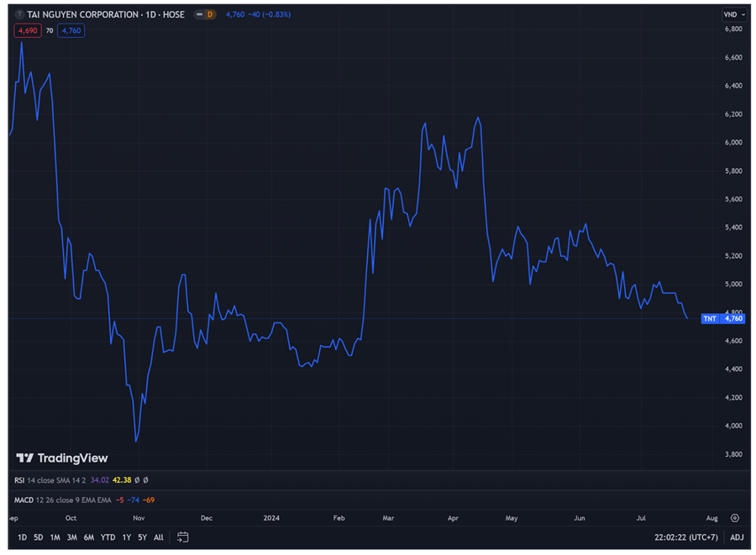The image size is (756, 555).
Task: Click the TradingView logo
Action: [62, 458]
